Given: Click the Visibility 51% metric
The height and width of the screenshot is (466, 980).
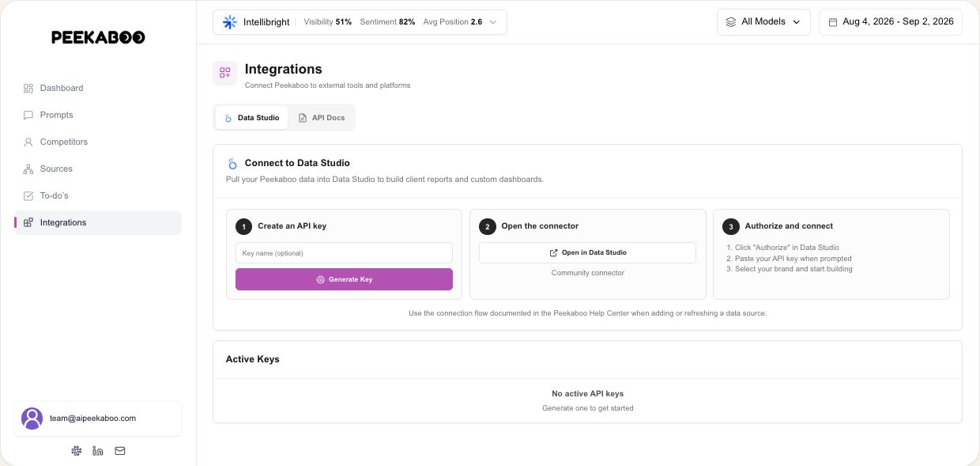Looking at the screenshot, I should tap(328, 22).
